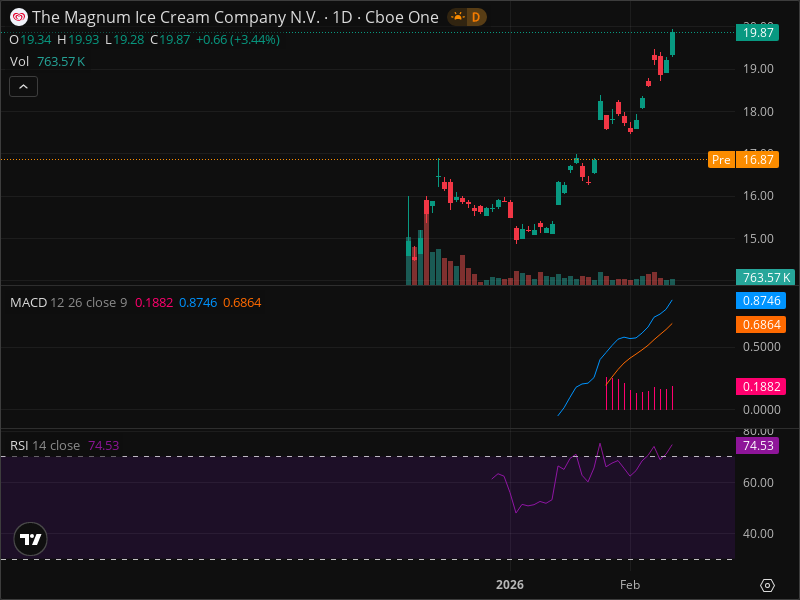The height and width of the screenshot is (600, 800).
Task: Click the 0.0000 MACD axis tick
Action: (762, 410)
